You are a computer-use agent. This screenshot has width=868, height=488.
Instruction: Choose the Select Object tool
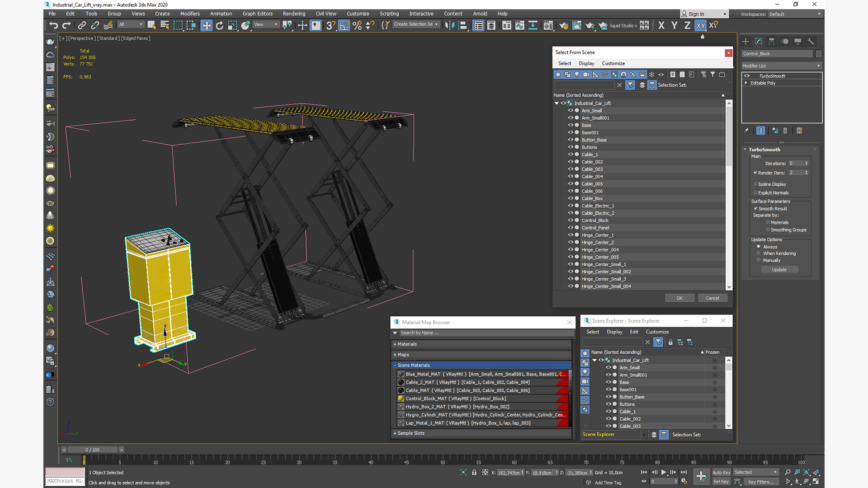coord(151,25)
